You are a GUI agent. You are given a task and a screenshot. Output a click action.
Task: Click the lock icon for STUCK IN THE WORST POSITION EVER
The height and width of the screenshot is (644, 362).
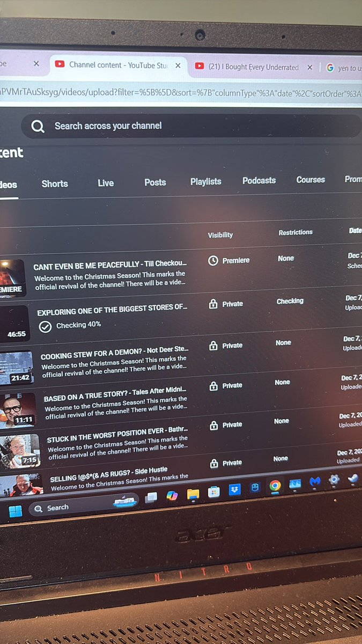pos(214,425)
